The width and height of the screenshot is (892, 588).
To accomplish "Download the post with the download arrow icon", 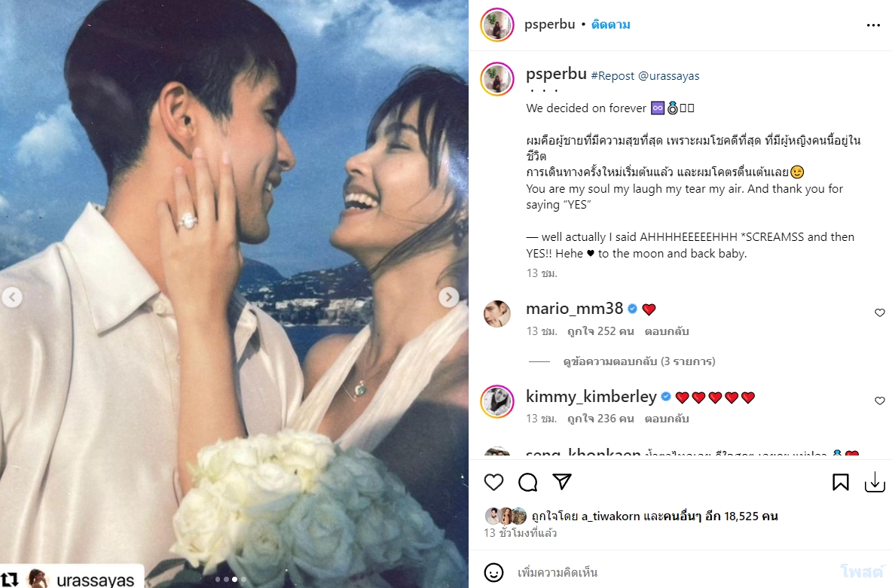I will (875, 483).
